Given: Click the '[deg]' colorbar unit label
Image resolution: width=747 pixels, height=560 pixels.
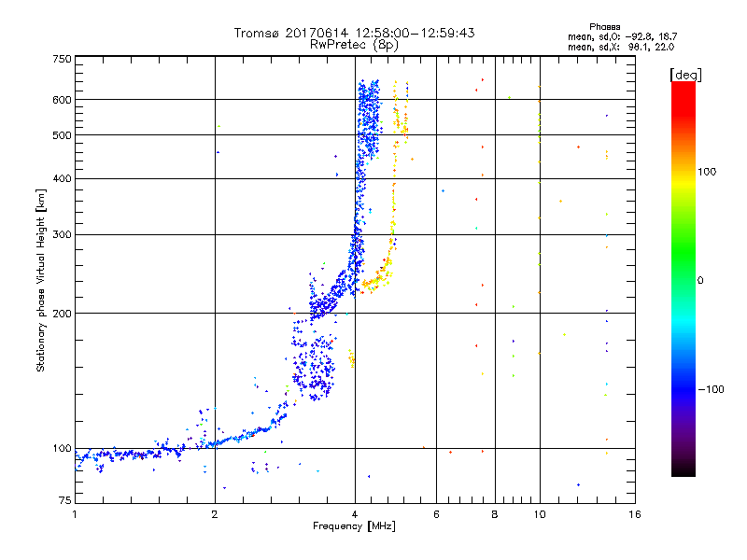Looking at the screenshot, I should 685,75.
